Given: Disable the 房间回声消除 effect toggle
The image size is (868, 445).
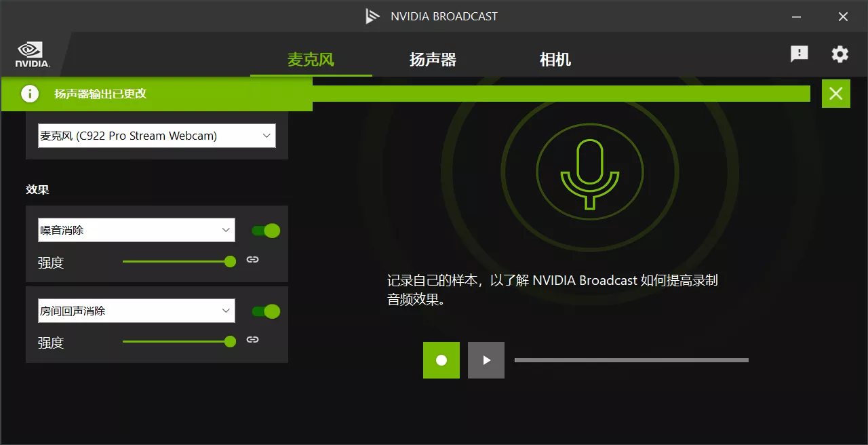Looking at the screenshot, I should (x=266, y=311).
